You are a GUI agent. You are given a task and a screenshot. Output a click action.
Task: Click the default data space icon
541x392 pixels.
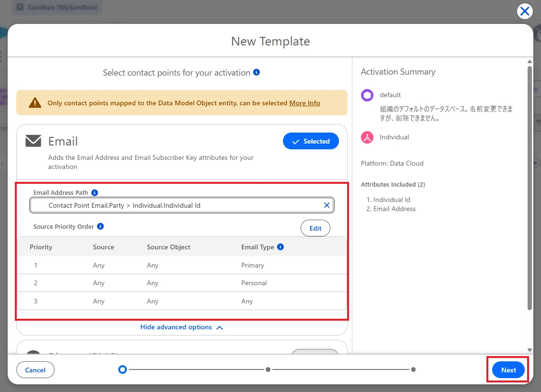(367, 95)
